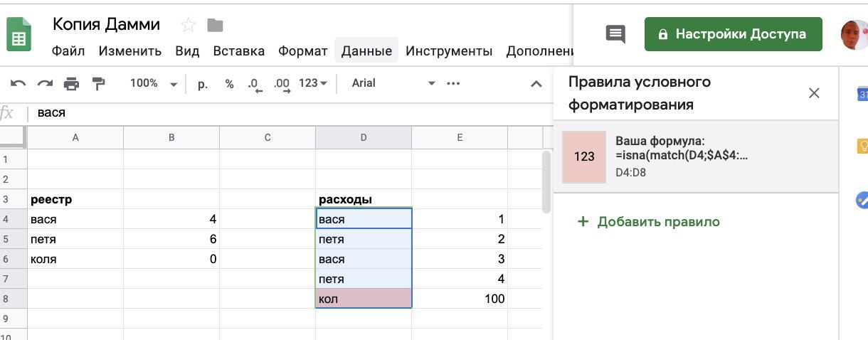Expand the Arial font dropdown
868x340 pixels.
click(393, 84)
